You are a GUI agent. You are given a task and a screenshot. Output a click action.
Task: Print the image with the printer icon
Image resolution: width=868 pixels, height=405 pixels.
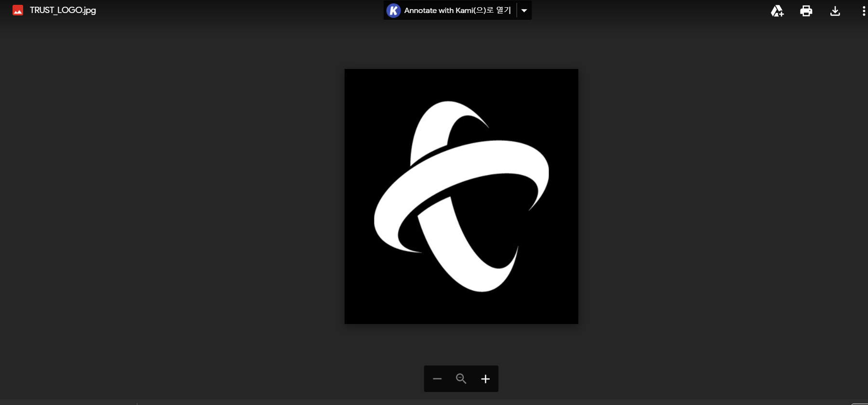(x=806, y=11)
